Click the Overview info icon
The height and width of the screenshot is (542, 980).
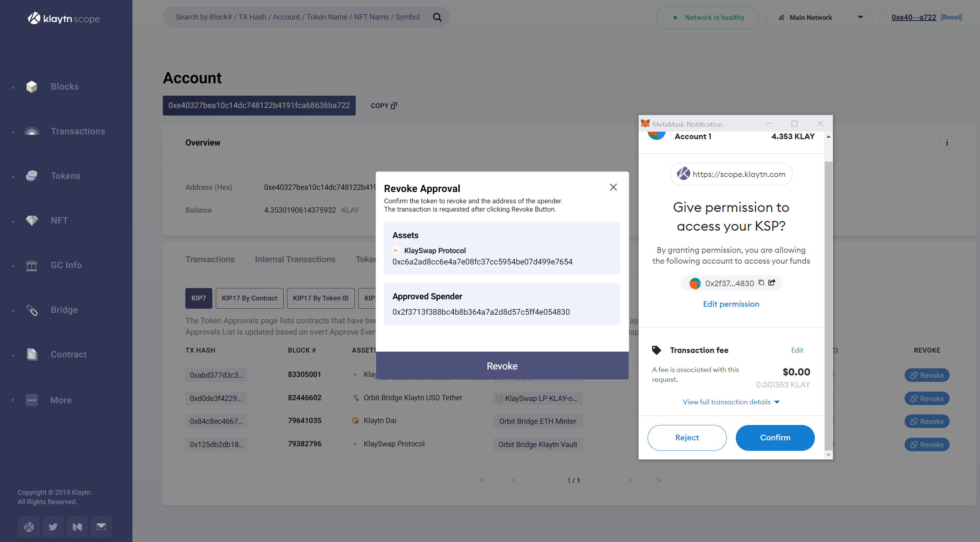[947, 143]
